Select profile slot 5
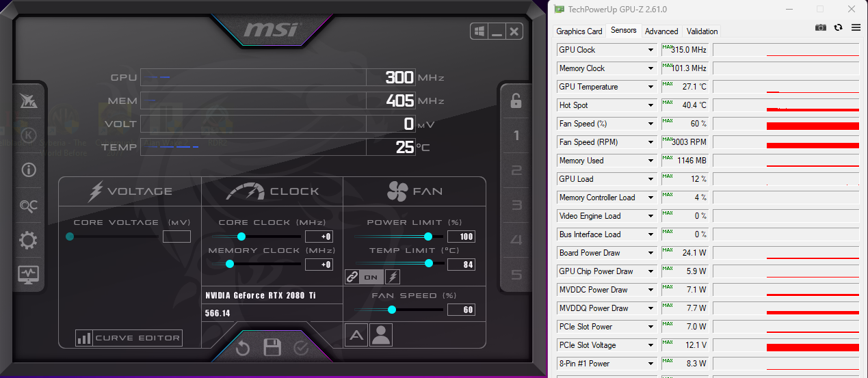The height and width of the screenshot is (378, 868). point(516,275)
